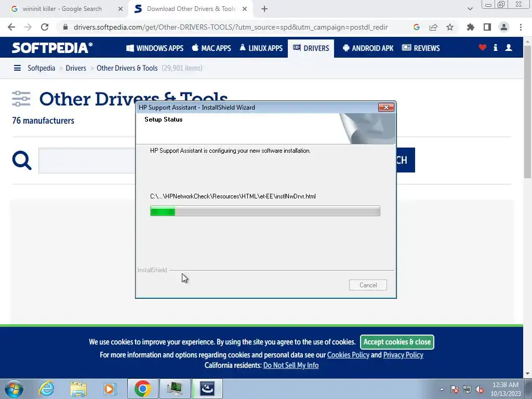
Task: Click the red heart favorites icon
Action: [x=483, y=48]
